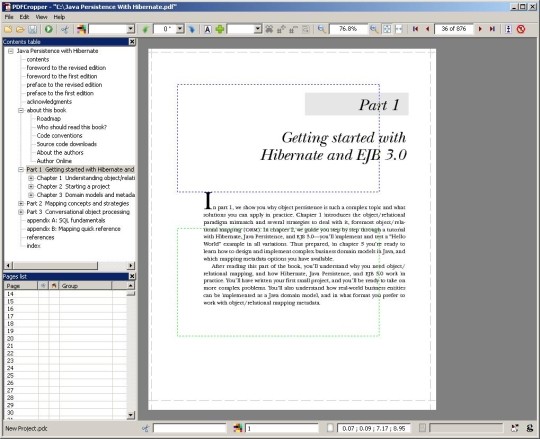The height and width of the screenshot is (439, 540).
Task: Click the red prohibited circle icon
Action: [521, 29]
